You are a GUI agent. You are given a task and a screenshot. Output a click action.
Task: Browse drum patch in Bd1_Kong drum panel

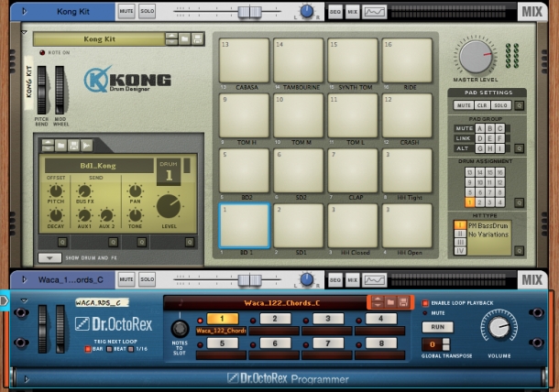[x=61, y=146]
